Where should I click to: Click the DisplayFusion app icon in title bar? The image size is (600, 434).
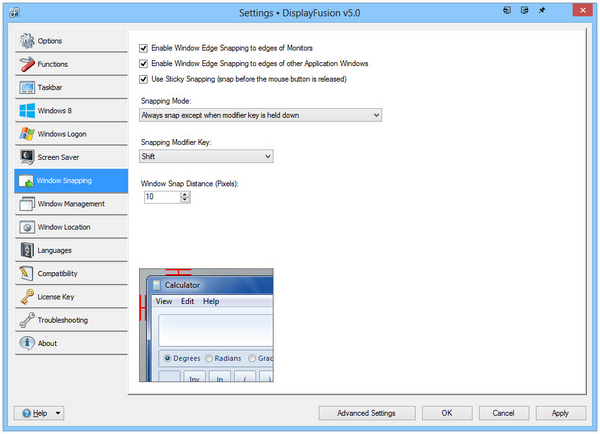tap(15, 13)
